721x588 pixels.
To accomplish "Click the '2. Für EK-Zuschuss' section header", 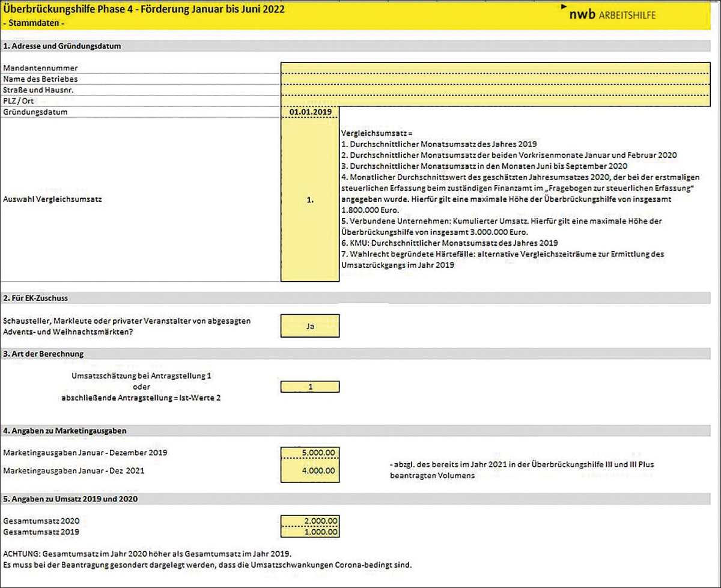I will click(39, 298).
